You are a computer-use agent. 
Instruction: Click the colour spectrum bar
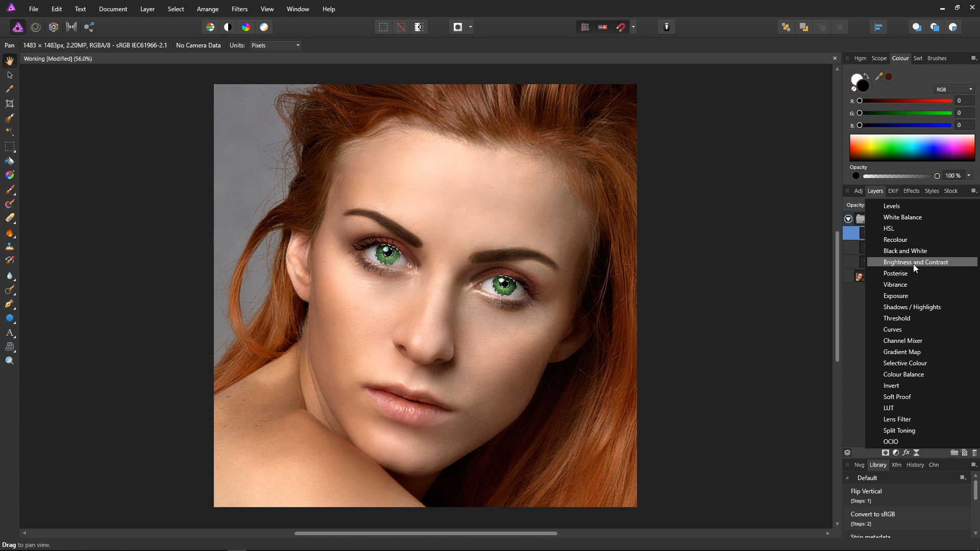[x=912, y=148]
